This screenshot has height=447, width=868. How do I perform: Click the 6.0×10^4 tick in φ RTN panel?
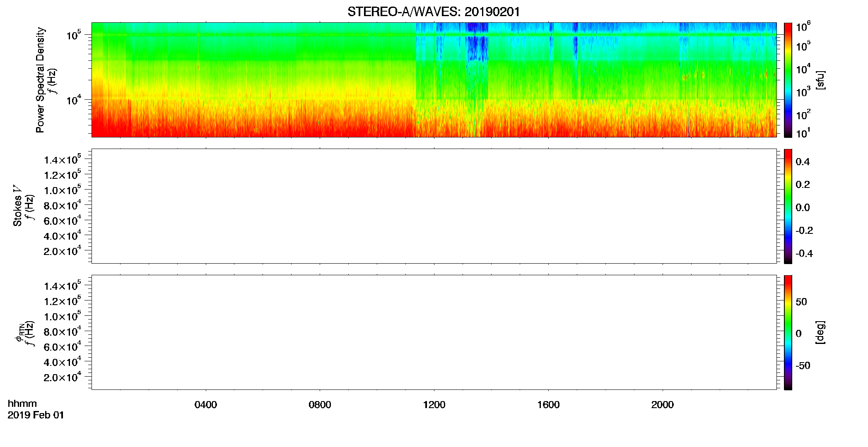pyautogui.click(x=63, y=346)
